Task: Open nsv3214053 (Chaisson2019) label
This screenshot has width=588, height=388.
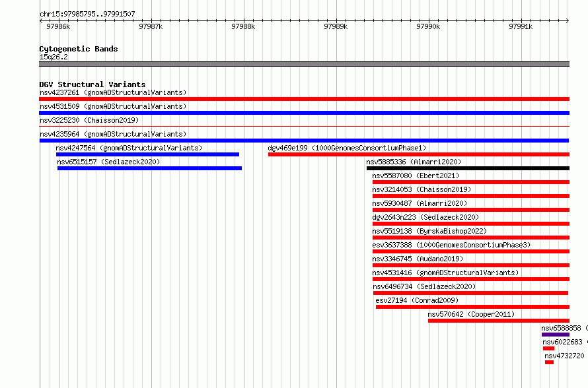Action: (x=422, y=189)
